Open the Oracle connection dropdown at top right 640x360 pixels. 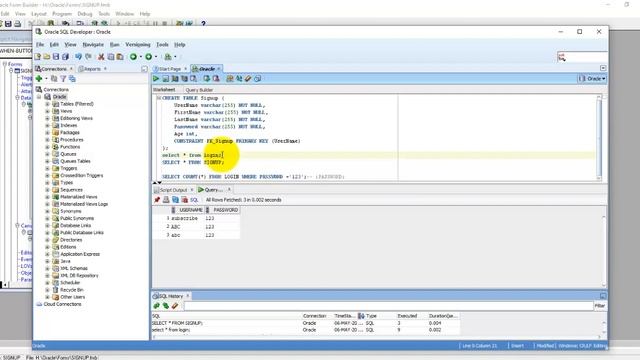pos(592,78)
